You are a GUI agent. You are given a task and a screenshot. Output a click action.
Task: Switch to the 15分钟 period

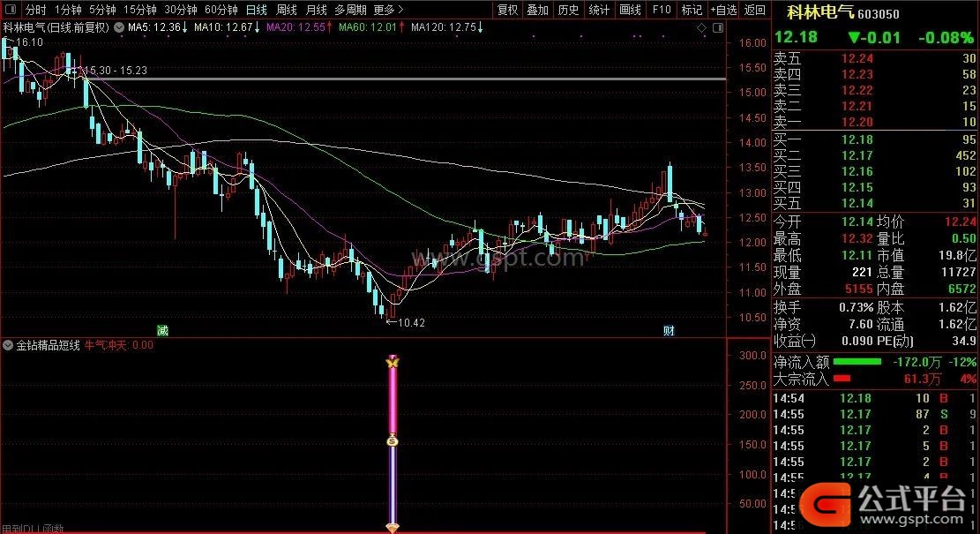click(x=139, y=10)
